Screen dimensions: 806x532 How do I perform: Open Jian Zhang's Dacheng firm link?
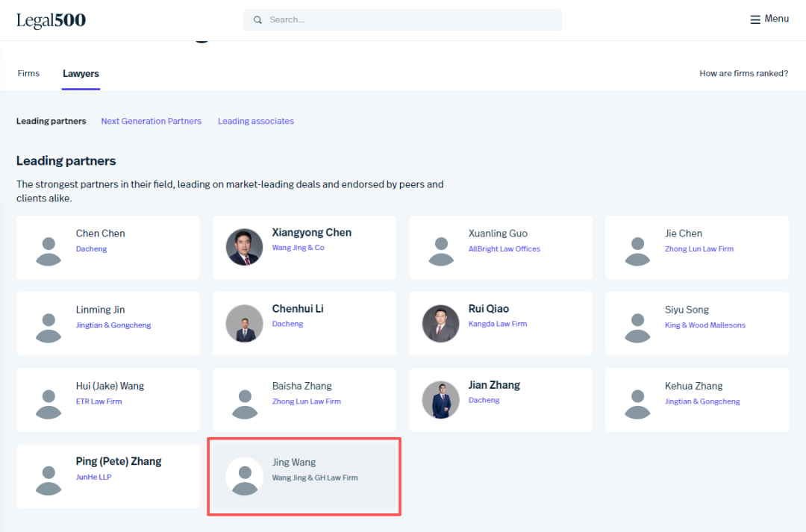[484, 401]
